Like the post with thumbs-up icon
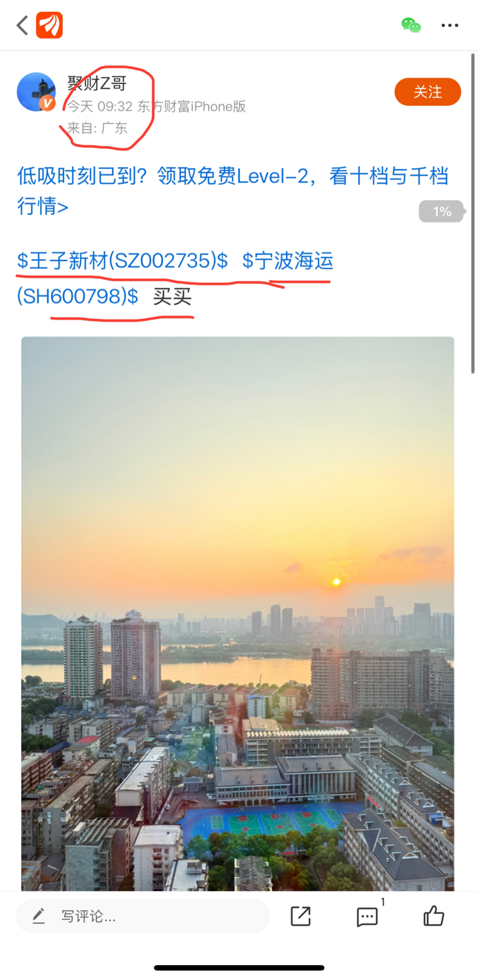This screenshot has width=478, height=980. pyautogui.click(x=434, y=916)
